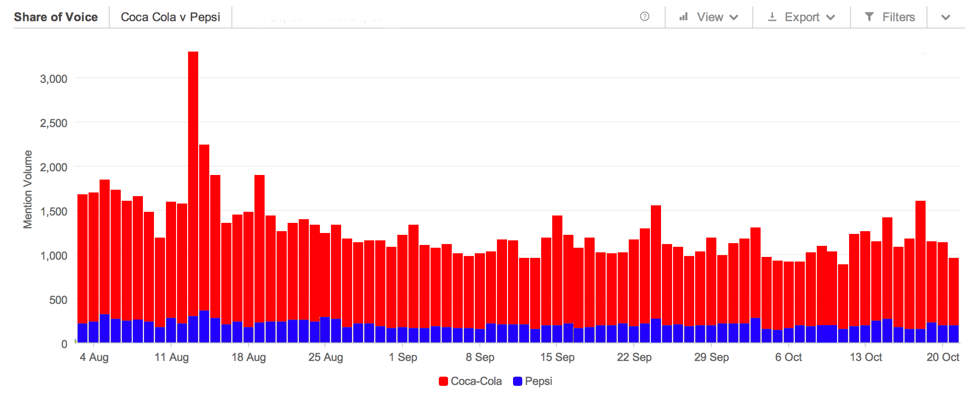
Task: Open the Filters button label
Action: coord(898,17)
